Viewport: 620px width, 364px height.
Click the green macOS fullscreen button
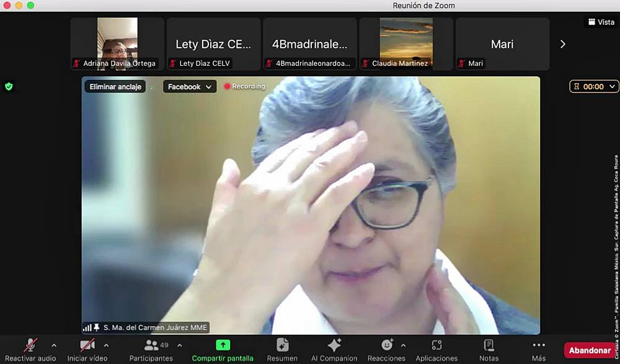click(x=30, y=5)
